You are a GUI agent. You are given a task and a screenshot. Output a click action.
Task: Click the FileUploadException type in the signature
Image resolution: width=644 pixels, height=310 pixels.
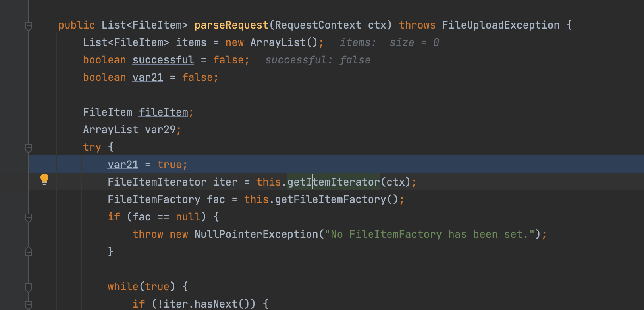(501, 25)
